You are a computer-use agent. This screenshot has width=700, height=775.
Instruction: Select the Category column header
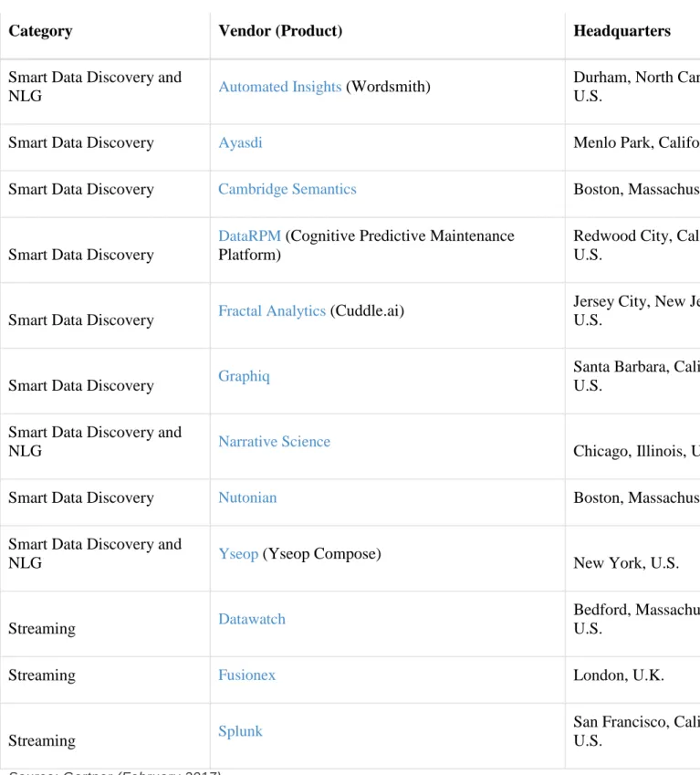click(x=40, y=31)
